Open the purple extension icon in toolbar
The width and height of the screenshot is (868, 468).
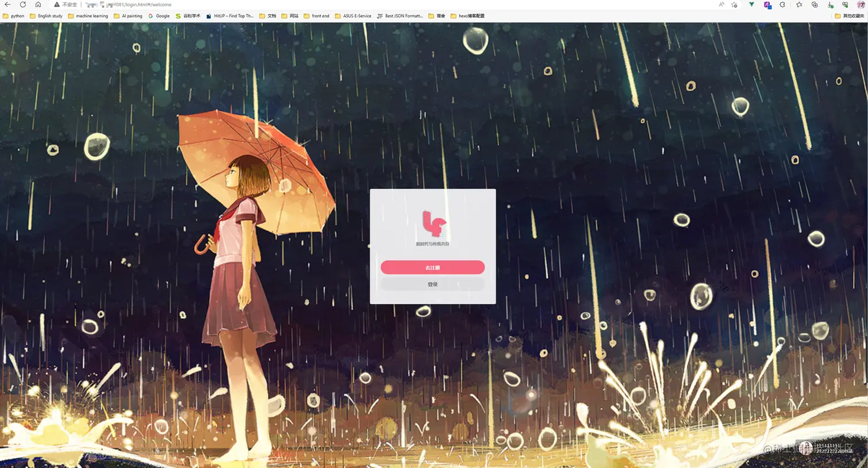[768, 5]
